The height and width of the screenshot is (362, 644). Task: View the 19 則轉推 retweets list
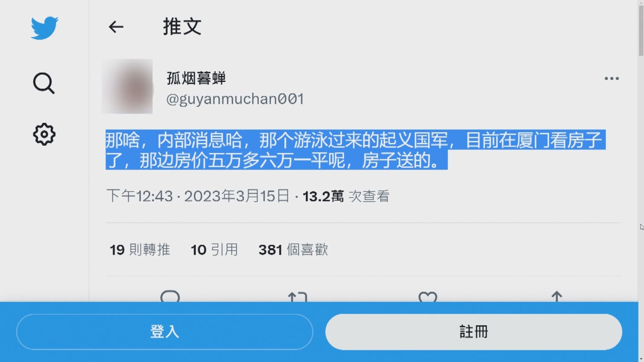click(x=140, y=250)
